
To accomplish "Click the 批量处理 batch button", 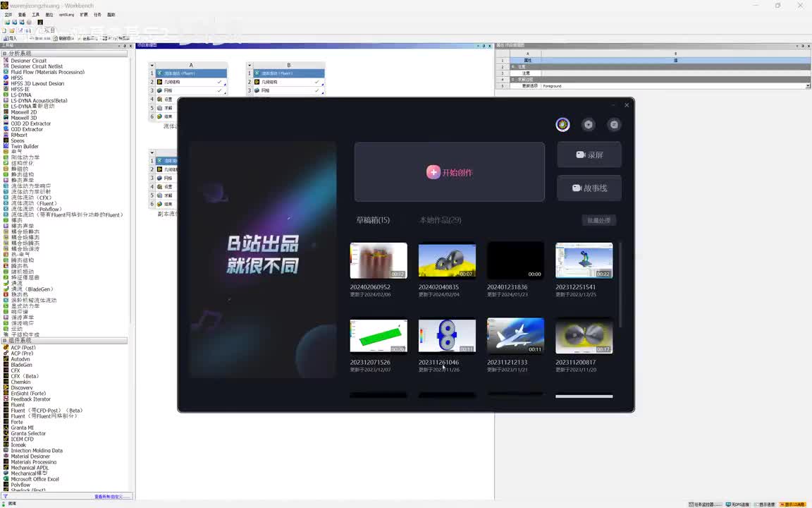I will pyautogui.click(x=598, y=220).
